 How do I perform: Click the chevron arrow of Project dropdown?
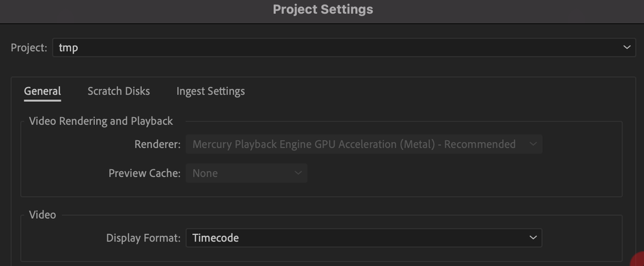click(x=627, y=48)
